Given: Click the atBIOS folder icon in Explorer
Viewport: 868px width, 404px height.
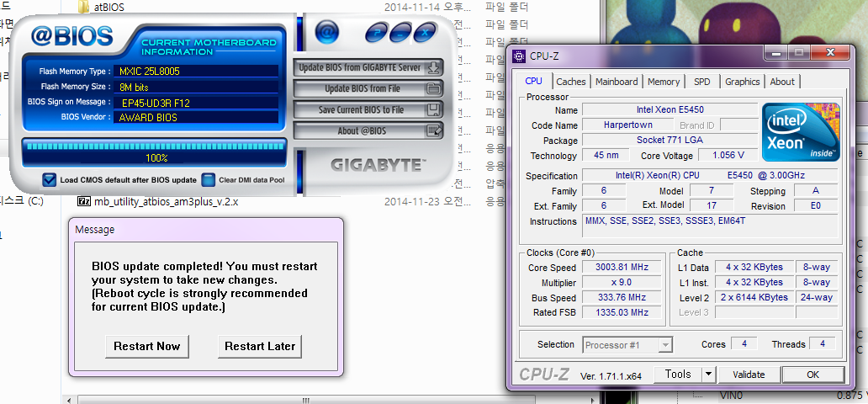Looking at the screenshot, I should point(83,8).
